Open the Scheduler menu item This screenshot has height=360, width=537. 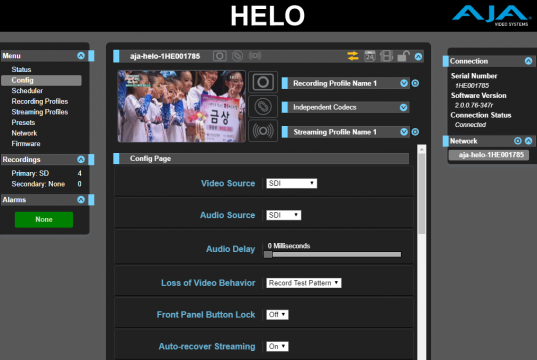(27, 91)
